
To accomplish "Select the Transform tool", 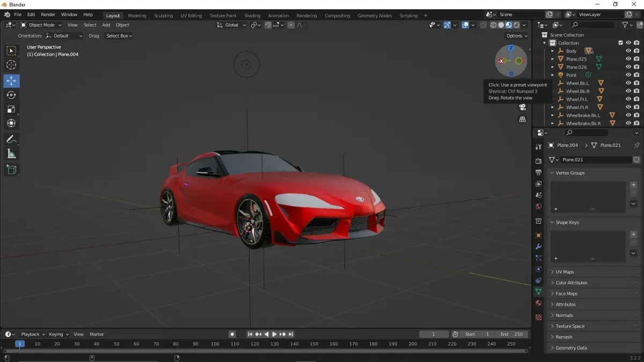I will pyautogui.click(x=11, y=123).
